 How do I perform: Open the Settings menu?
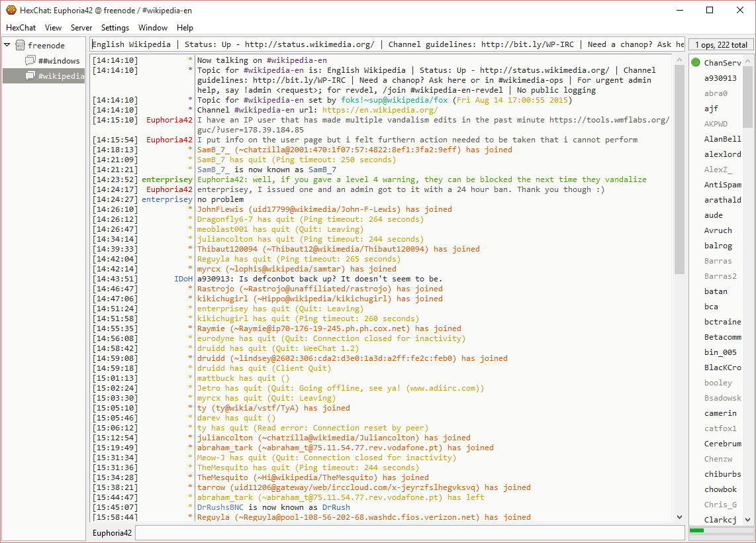point(115,28)
